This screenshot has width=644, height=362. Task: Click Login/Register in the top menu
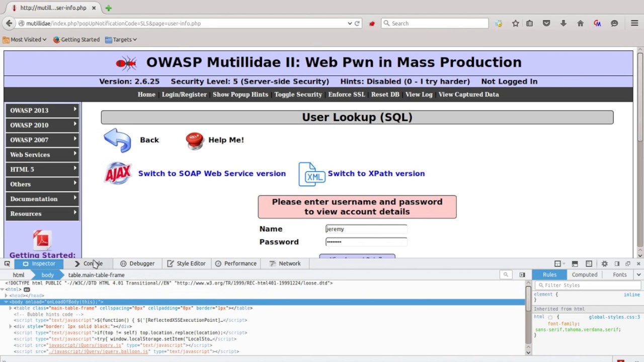[184, 95]
